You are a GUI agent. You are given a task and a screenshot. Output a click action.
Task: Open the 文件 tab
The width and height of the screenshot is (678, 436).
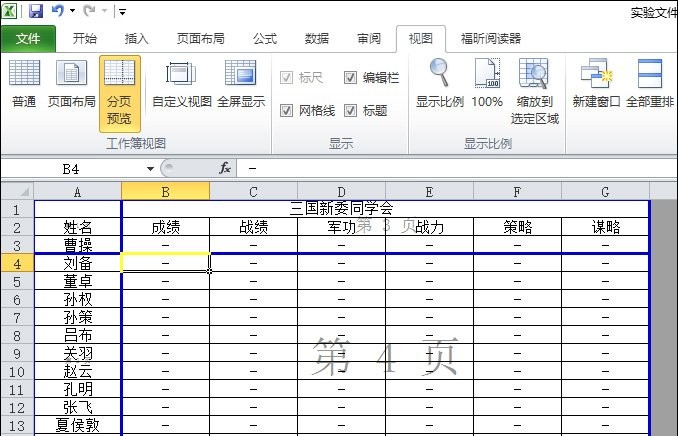coord(28,39)
